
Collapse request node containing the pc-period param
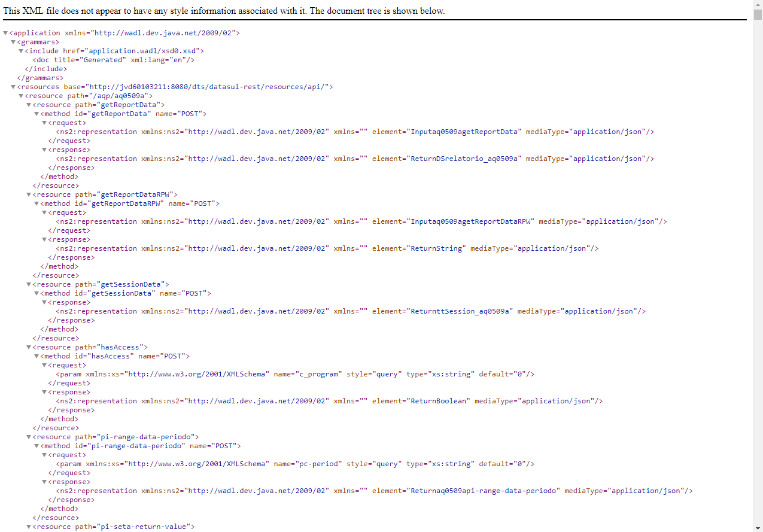(44, 455)
